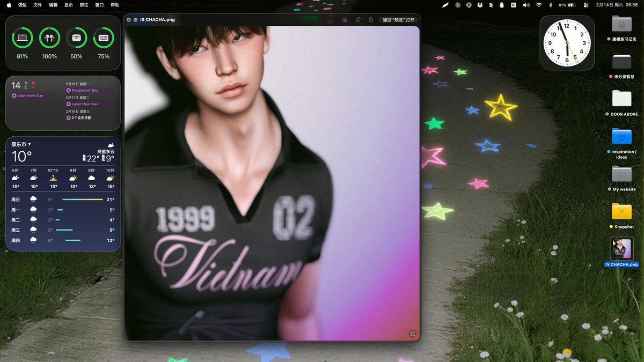Select the 未分类暂存 folder on desktop
Image resolution: width=644 pixels, height=362 pixels.
tap(621, 61)
